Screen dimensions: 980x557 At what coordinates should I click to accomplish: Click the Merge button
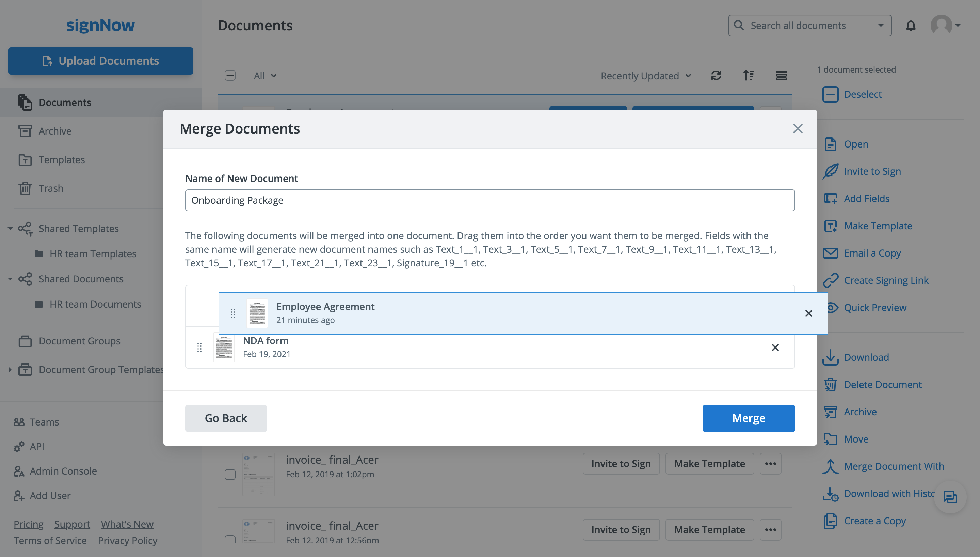(x=748, y=418)
